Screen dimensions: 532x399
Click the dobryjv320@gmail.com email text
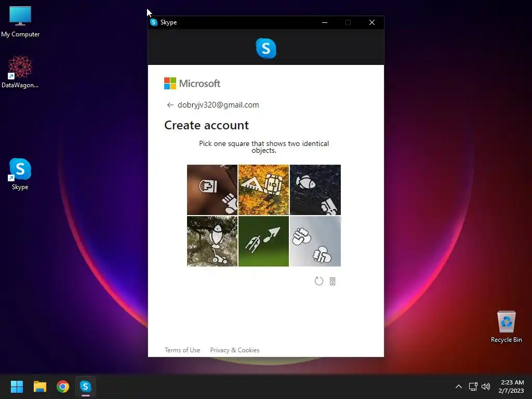click(x=218, y=105)
